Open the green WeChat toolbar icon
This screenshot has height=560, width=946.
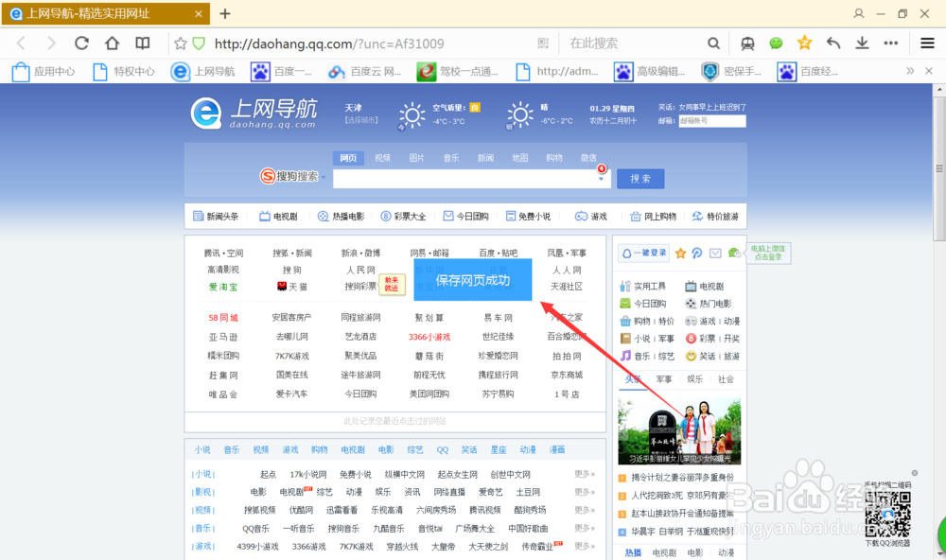pyautogui.click(x=776, y=43)
